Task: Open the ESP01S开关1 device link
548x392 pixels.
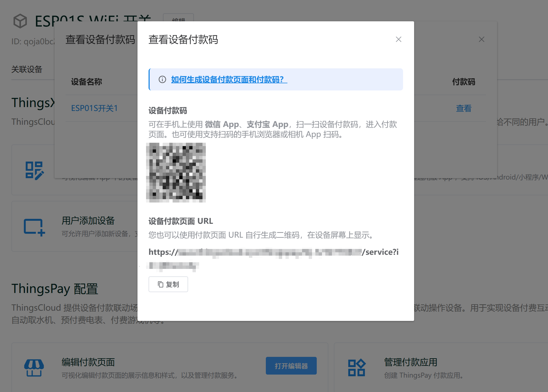Action: click(x=94, y=108)
